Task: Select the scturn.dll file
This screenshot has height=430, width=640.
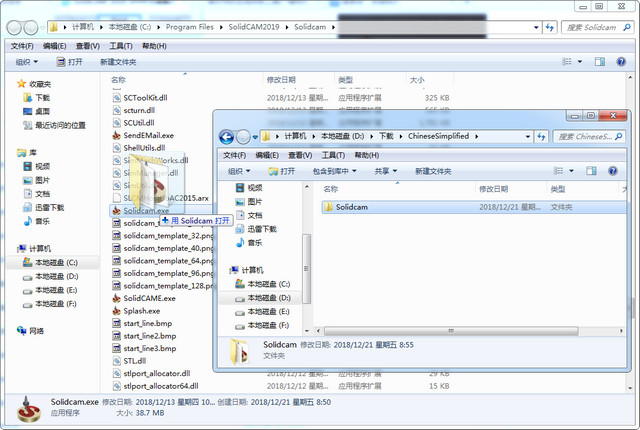Action: click(134, 110)
